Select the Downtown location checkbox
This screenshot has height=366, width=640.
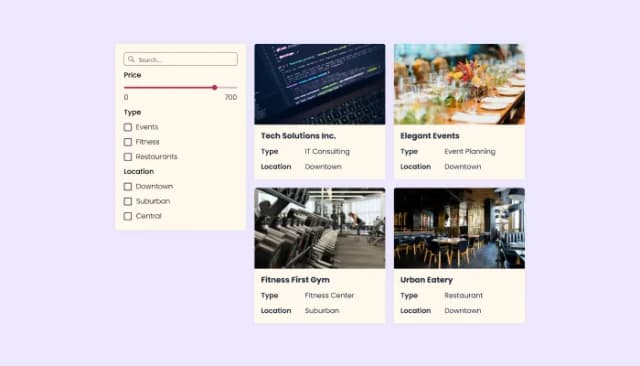(128, 186)
